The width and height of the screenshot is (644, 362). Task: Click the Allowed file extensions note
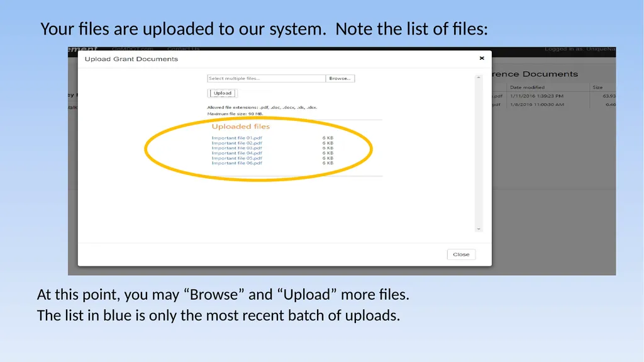(262, 108)
